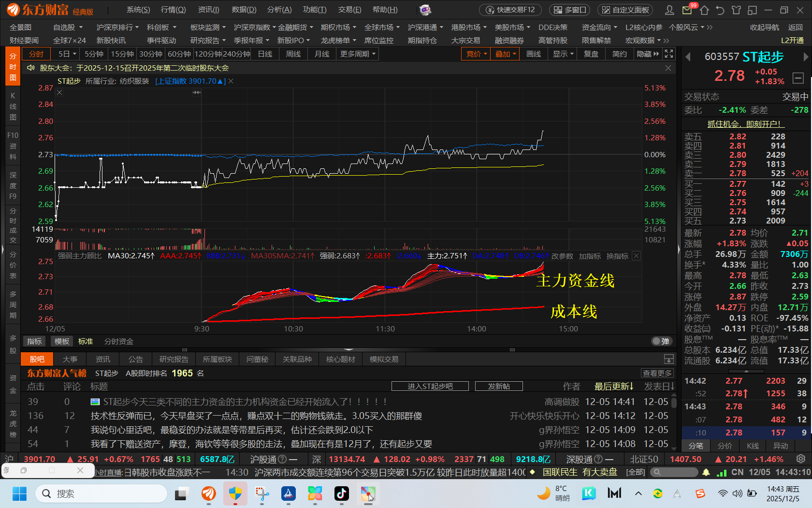This screenshot has width=812, height=508.
Task: Click the 快速交易F12 button
Action: coord(510,10)
